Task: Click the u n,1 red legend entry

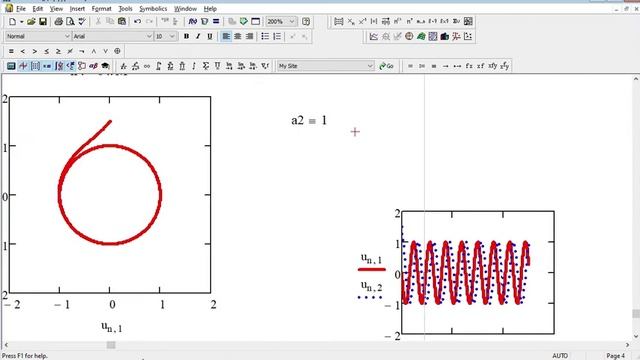Action: (x=371, y=263)
